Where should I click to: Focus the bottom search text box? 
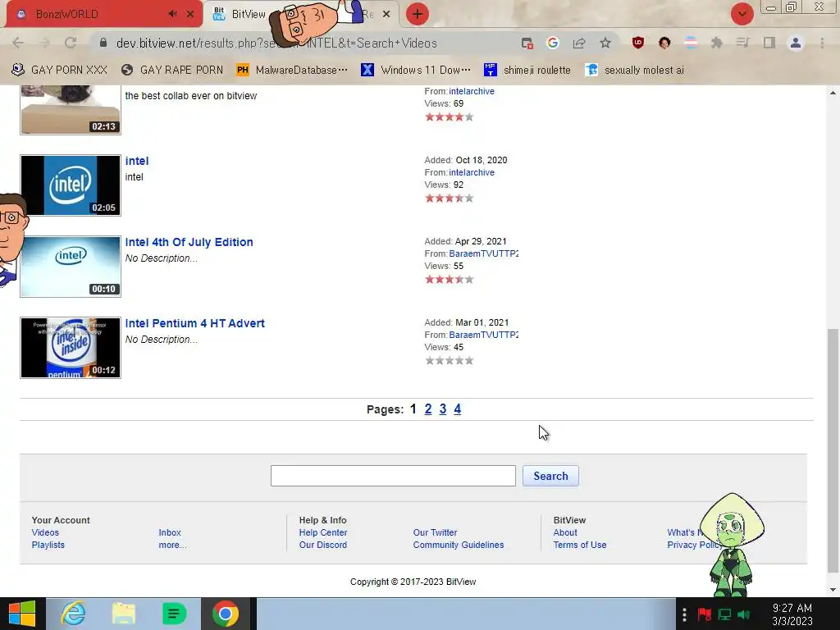click(393, 476)
